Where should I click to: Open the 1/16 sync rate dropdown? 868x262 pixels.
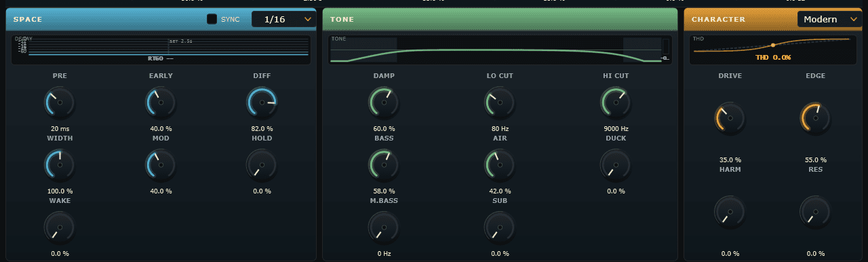pyautogui.click(x=283, y=19)
